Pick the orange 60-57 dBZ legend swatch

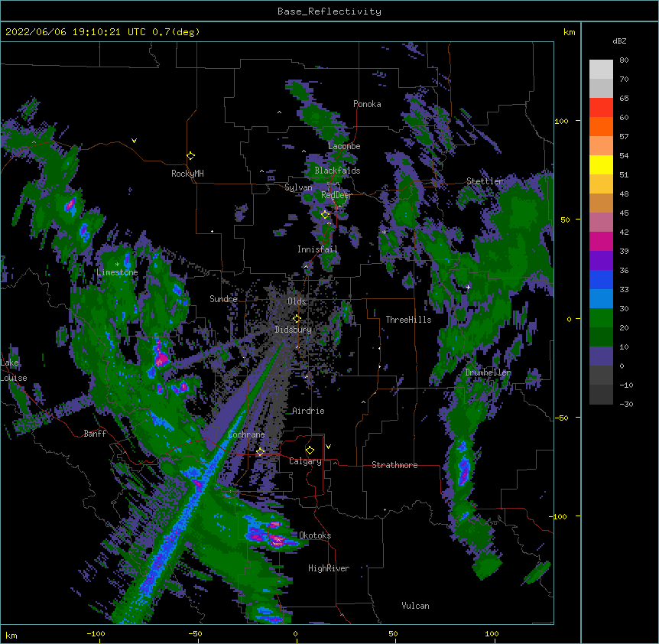click(601, 127)
